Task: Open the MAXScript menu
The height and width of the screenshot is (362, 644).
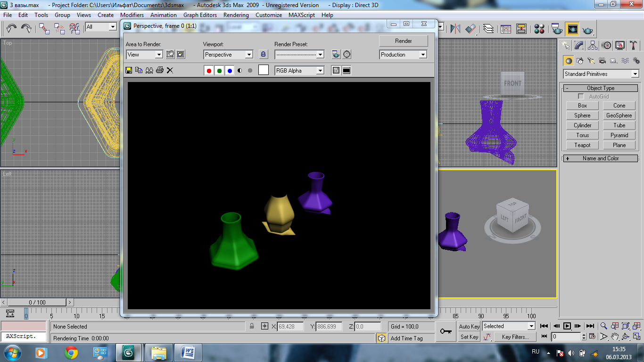Action: [x=302, y=15]
